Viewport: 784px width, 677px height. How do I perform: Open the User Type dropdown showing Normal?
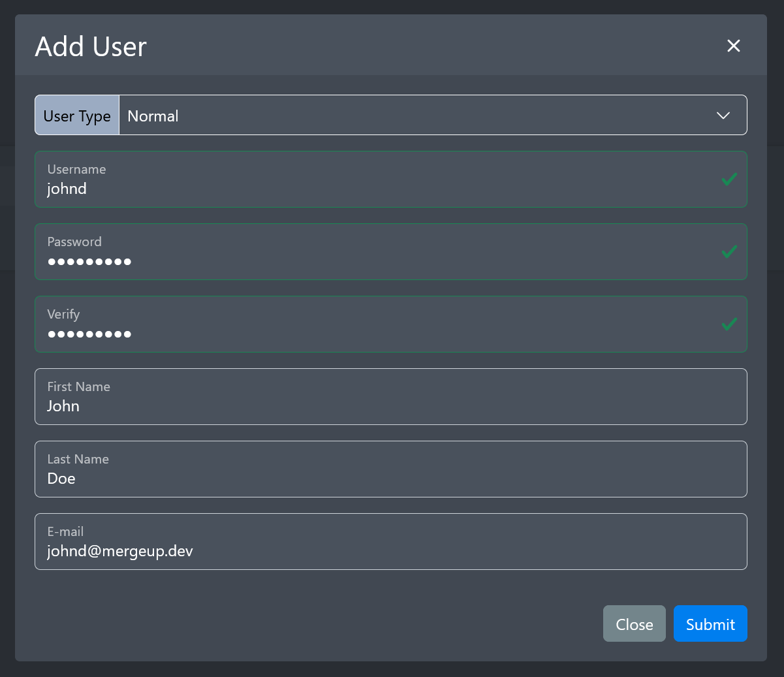click(433, 116)
